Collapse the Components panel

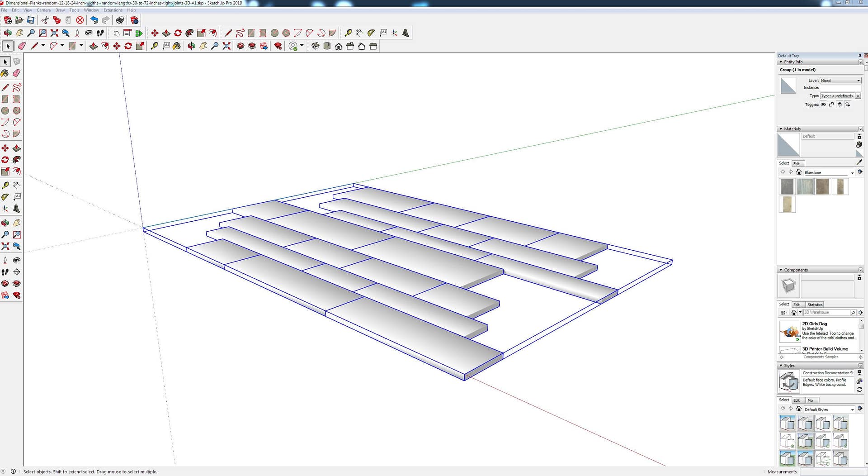[781, 270]
